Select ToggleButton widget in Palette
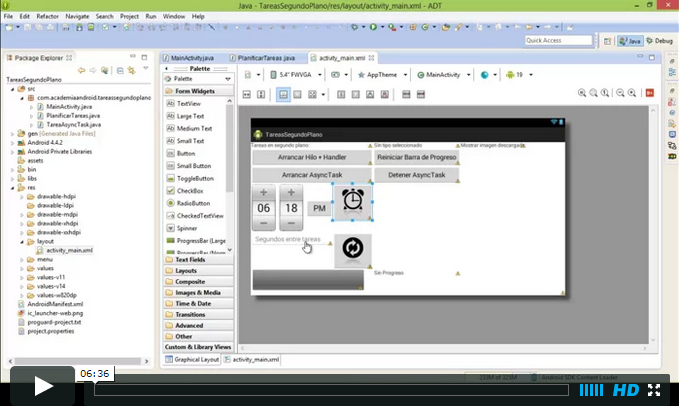This screenshot has height=406, width=679. [x=190, y=178]
